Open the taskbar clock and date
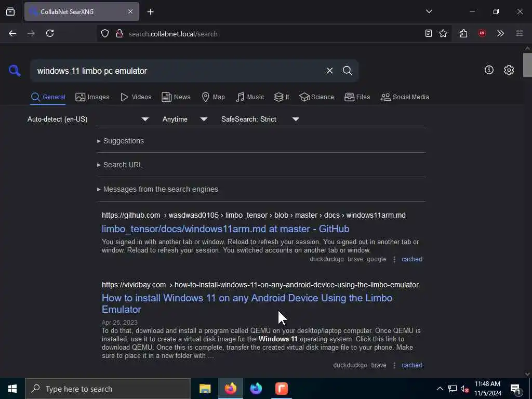Image resolution: width=532 pixels, height=399 pixels. click(x=487, y=389)
